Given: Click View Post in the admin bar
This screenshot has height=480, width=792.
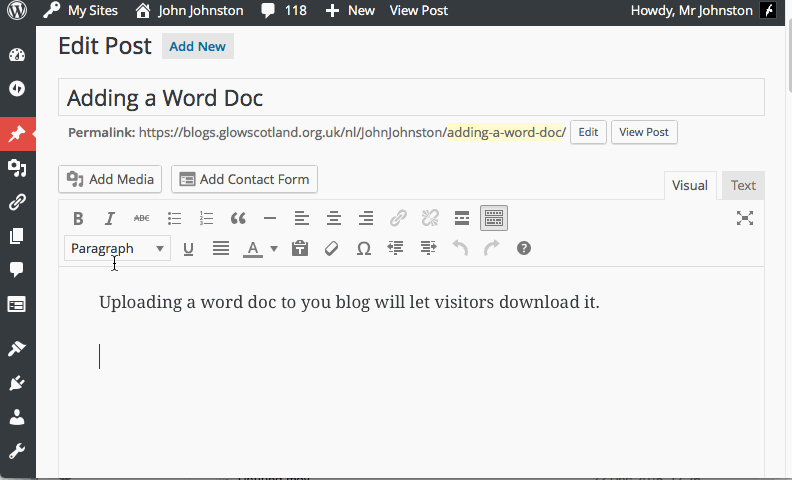Looking at the screenshot, I should point(419,11).
